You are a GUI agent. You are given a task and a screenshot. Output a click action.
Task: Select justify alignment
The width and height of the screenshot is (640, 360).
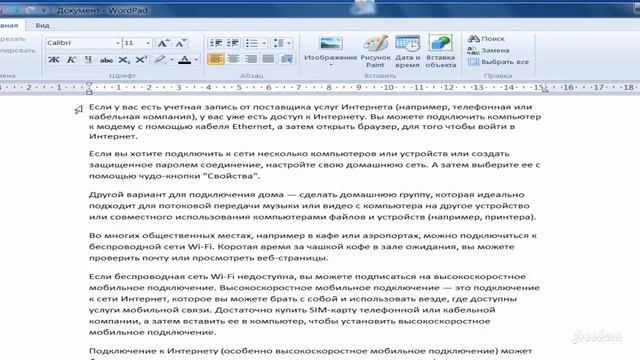pos(269,59)
